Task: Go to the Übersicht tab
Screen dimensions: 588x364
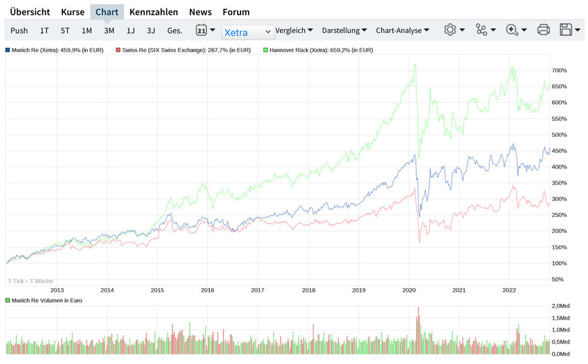Action: pos(30,12)
